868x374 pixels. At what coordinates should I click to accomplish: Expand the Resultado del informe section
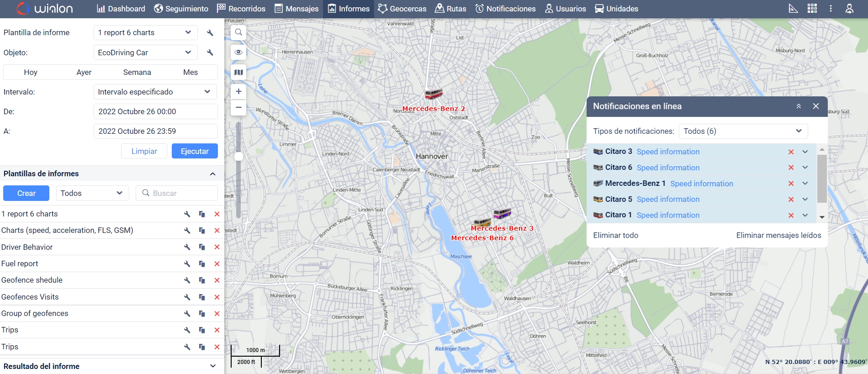coord(212,366)
